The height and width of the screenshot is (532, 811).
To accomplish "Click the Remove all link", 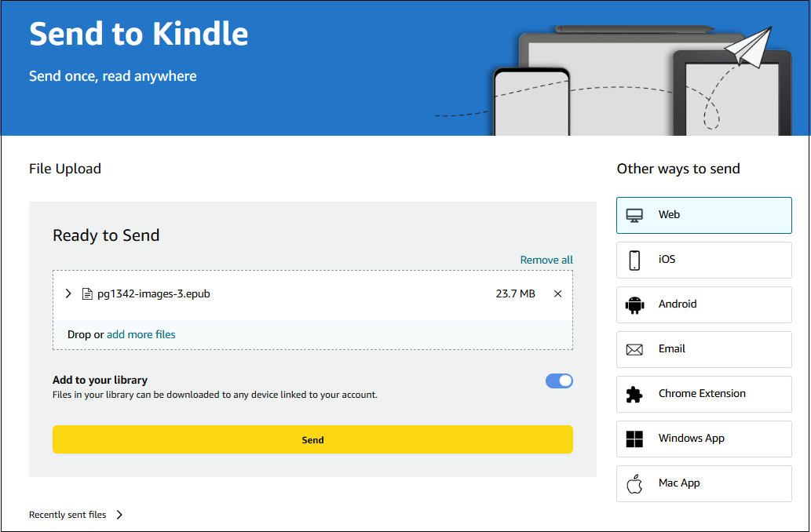I will click(546, 260).
